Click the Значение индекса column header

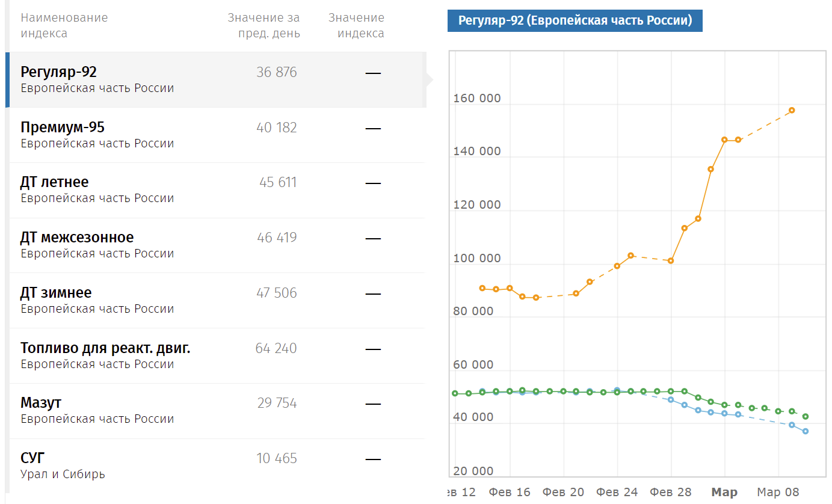coord(357,25)
